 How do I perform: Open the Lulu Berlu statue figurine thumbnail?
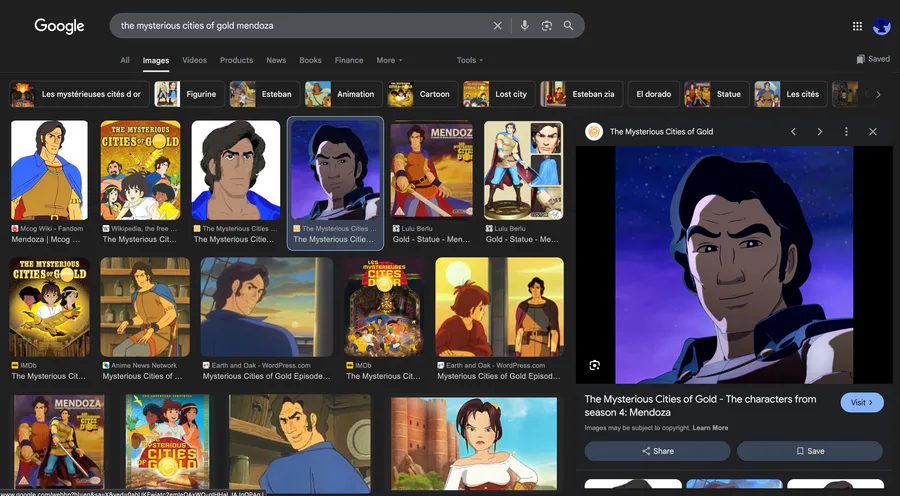(523, 170)
